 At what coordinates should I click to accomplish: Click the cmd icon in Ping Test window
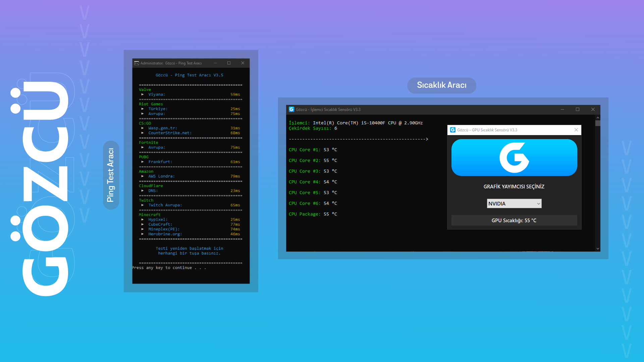137,63
